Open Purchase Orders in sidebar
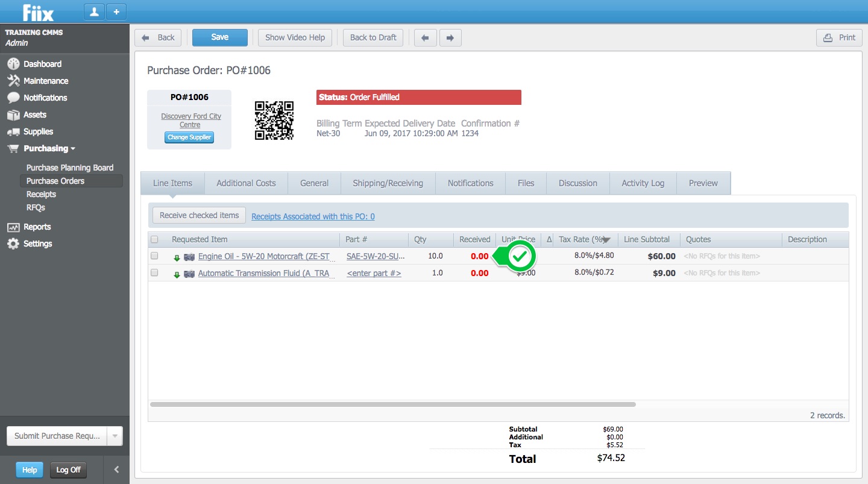868x484 pixels. (x=70, y=181)
